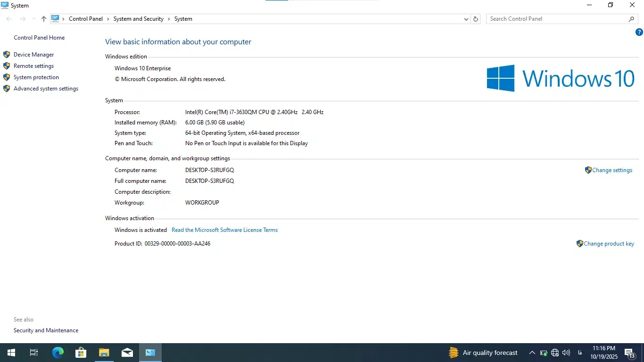Click the volume speaker tray icon

(x=566, y=353)
